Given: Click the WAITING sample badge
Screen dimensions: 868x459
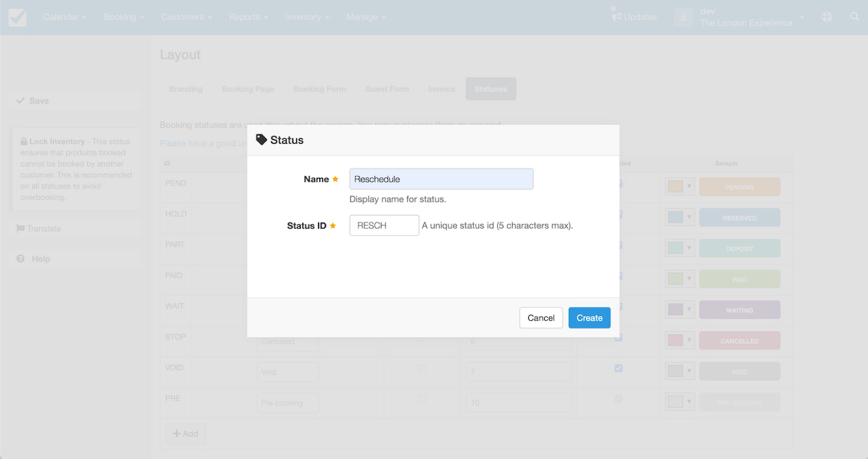Looking at the screenshot, I should pos(740,310).
